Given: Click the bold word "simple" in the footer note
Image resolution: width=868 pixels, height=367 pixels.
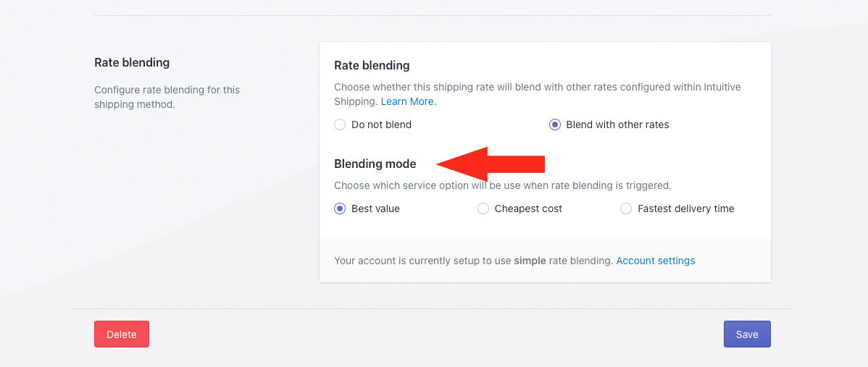Looking at the screenshot, I should click(x=530, y=261).
